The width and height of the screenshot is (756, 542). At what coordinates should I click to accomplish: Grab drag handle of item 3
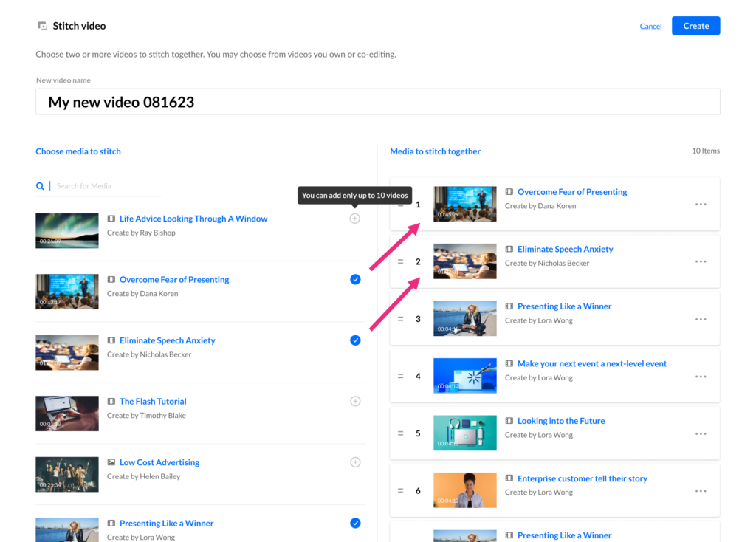tap(401, 319)
